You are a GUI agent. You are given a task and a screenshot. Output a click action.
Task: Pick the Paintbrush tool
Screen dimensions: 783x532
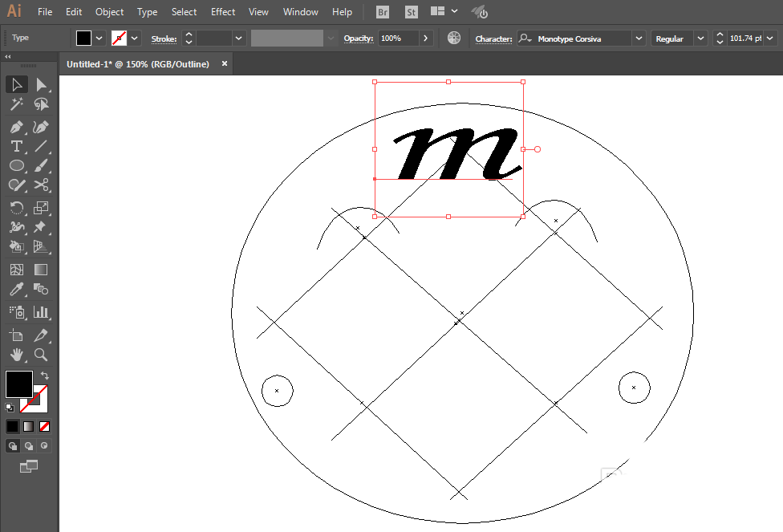coord(41,165)
